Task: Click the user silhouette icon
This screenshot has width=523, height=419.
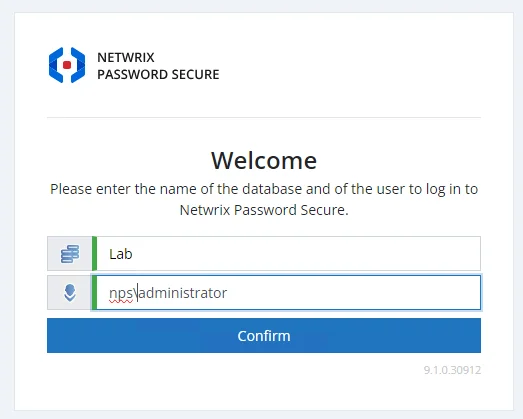Action: [x=70, y=293]
